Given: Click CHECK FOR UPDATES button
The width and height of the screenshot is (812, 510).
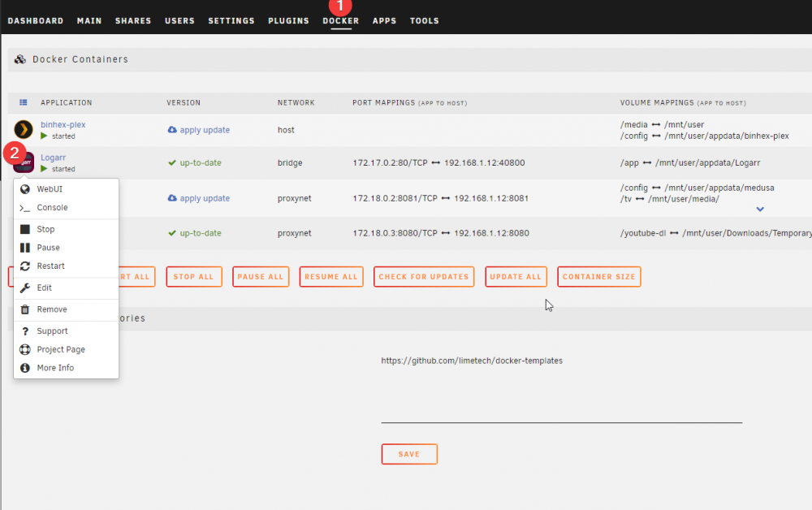Looking at the screenshot, I should click(424, 276).
